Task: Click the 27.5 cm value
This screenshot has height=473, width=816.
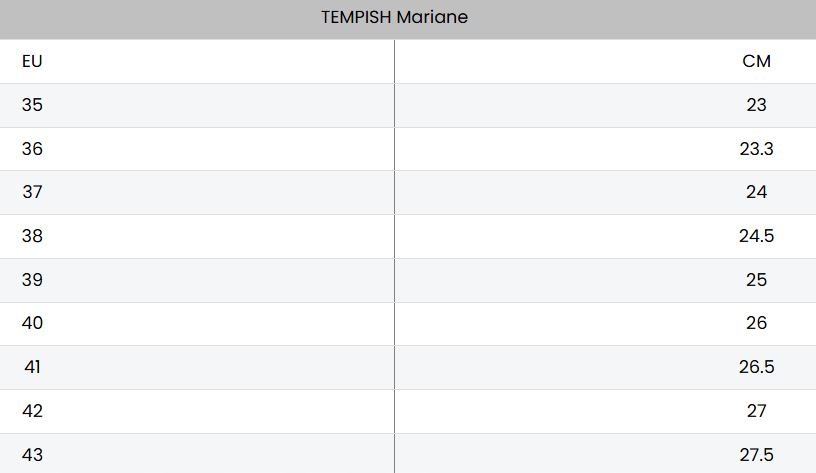Action: [756, 455]
